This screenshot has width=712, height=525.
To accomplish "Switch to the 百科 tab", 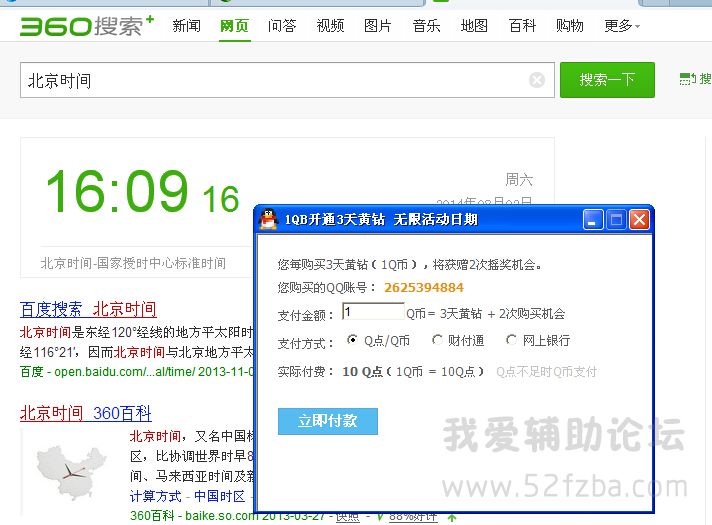I will tap(522, 26).
